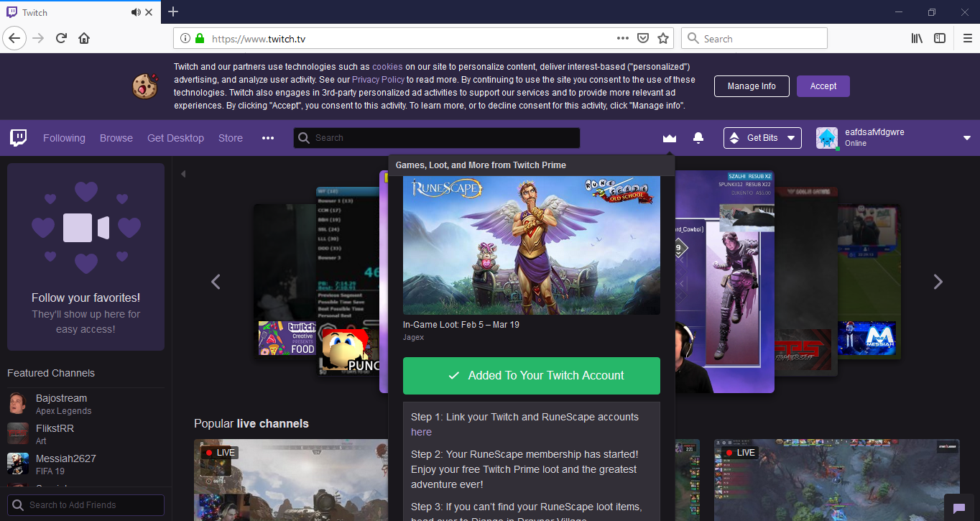Open Messiah2627 featured channel

coord(85,464)
